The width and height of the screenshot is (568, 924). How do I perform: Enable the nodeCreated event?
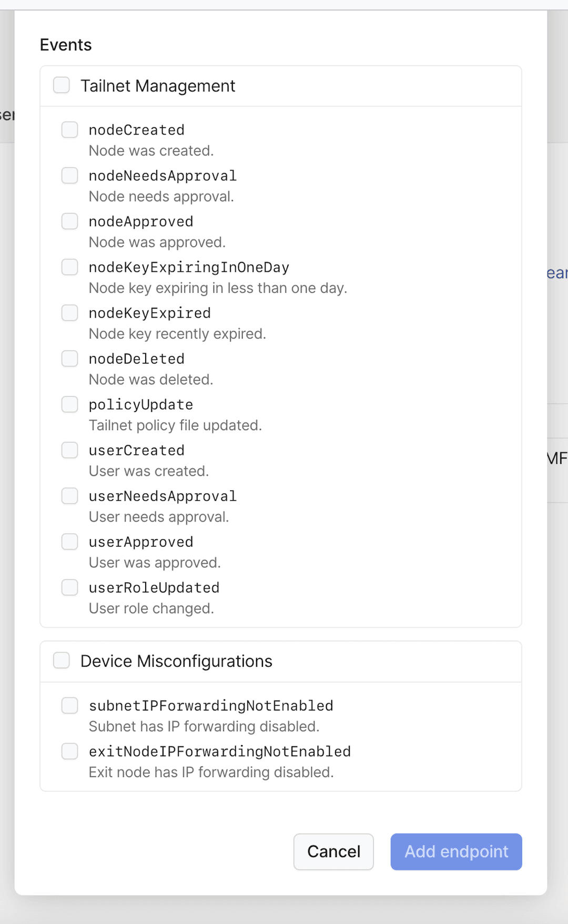tap(69, 129)
